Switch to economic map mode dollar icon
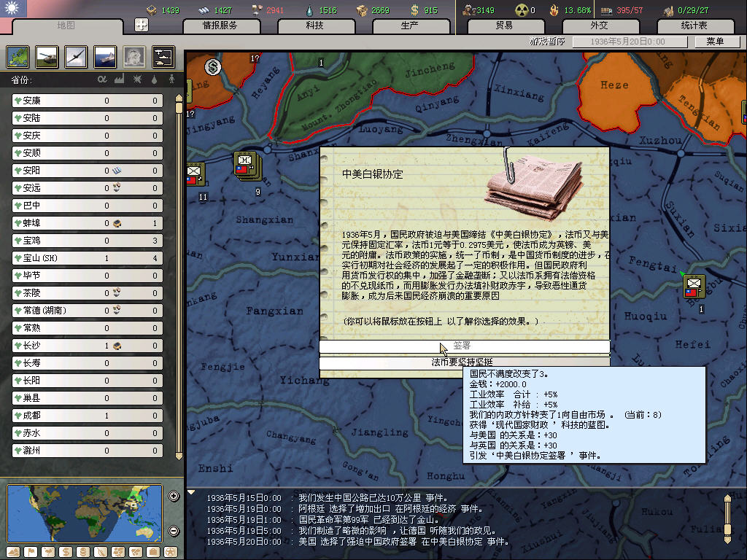Image resolution: width=747 pixels, height=560 pixels. pos(66,552)
